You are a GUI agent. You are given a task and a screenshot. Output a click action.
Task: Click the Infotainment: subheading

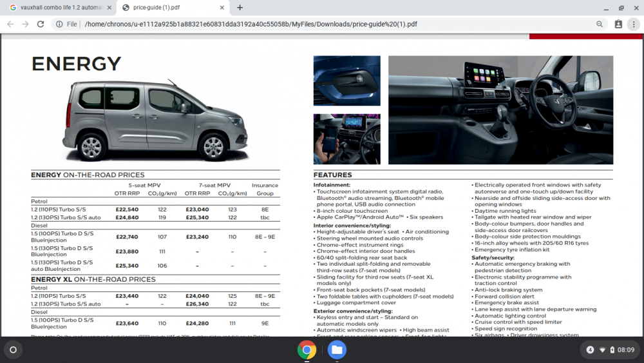332,185
